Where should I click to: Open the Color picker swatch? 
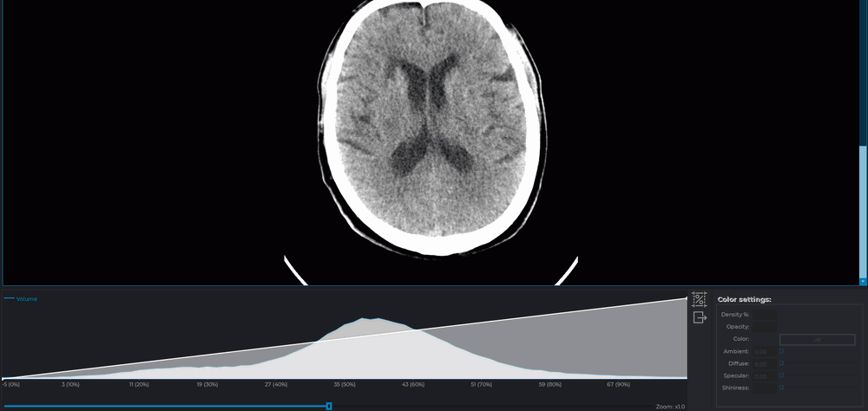pos(817,339)
